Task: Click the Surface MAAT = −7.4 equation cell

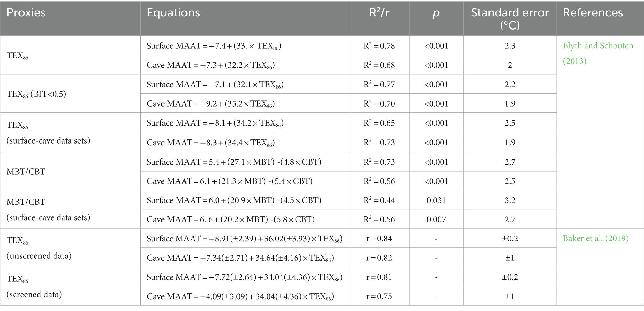Action: coord(245,46)
